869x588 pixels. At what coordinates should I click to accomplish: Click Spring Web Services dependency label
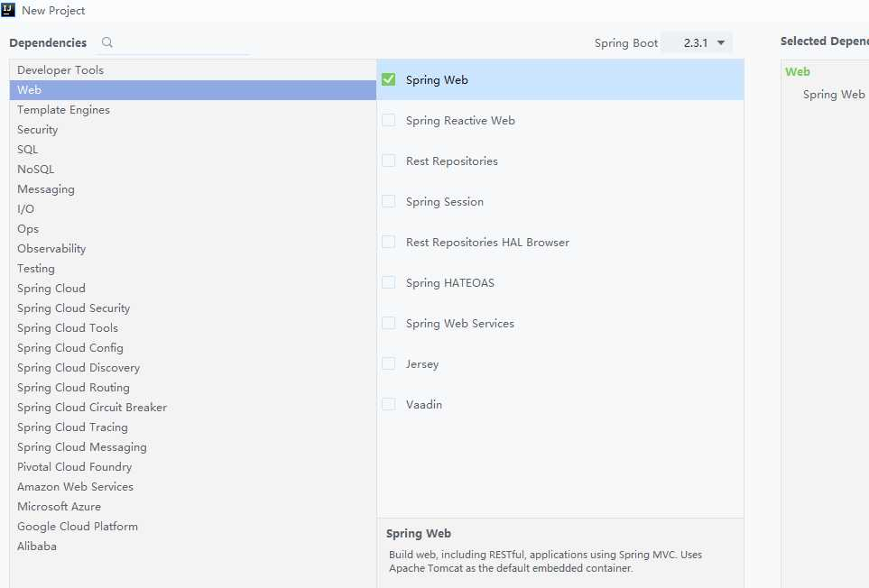click(x=460, y=324)
